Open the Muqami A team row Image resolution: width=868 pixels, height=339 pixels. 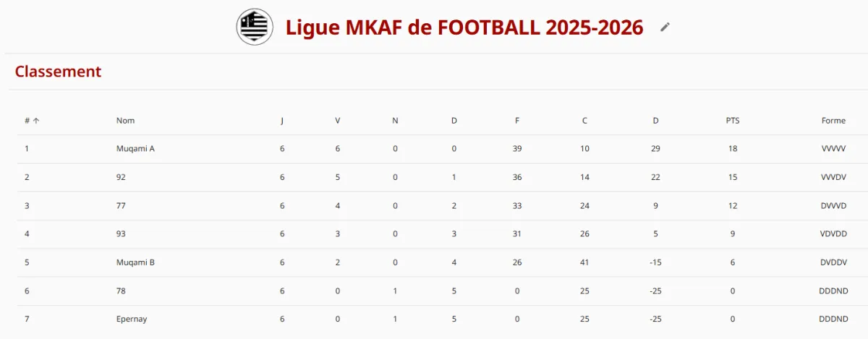[434, 149]
